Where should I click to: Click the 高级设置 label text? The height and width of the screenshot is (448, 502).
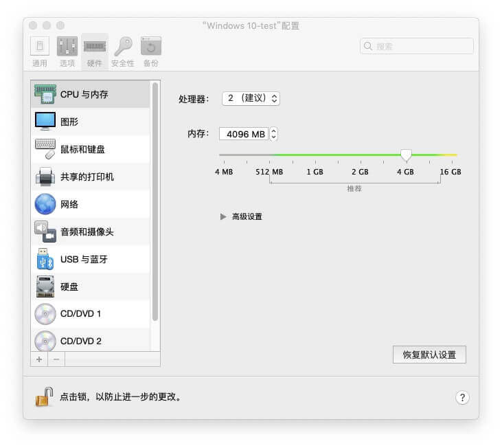[x=247, y=217]
